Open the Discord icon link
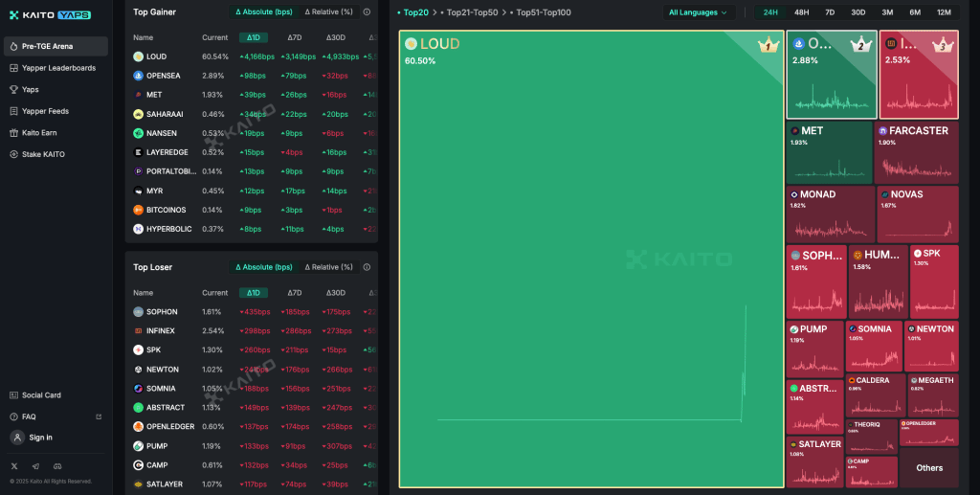 click(58, 466)
